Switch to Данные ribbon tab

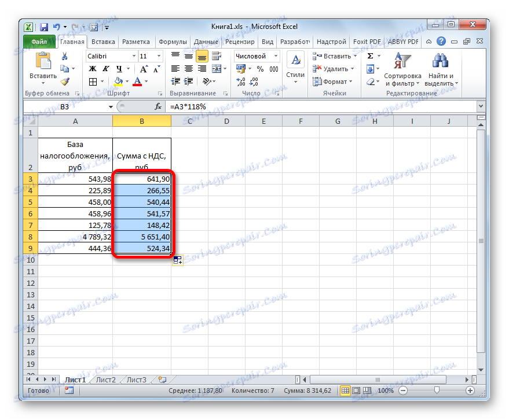click(x=206, y=42)
